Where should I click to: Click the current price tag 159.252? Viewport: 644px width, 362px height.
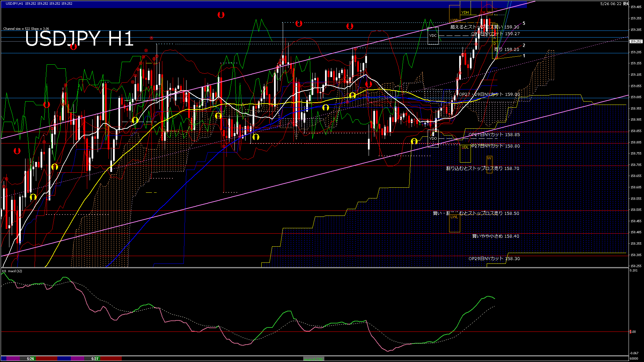pyautogui.click(x=635, y=42)
